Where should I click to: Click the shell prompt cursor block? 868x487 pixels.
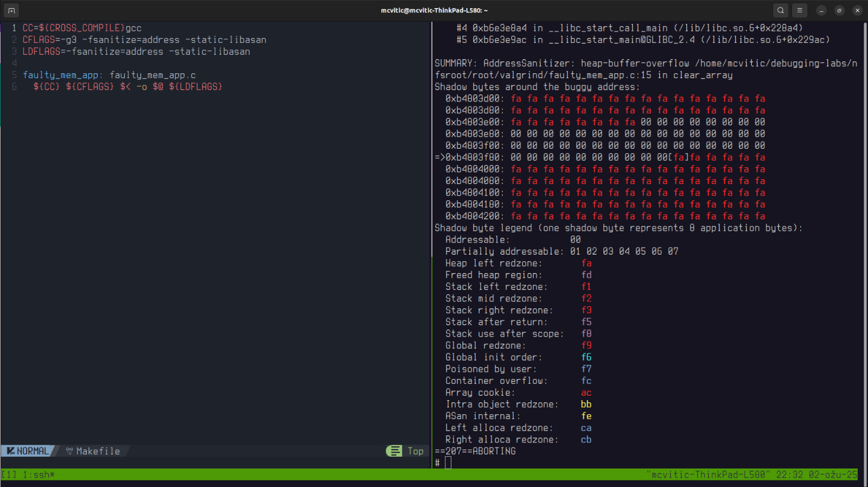[448, 463]
